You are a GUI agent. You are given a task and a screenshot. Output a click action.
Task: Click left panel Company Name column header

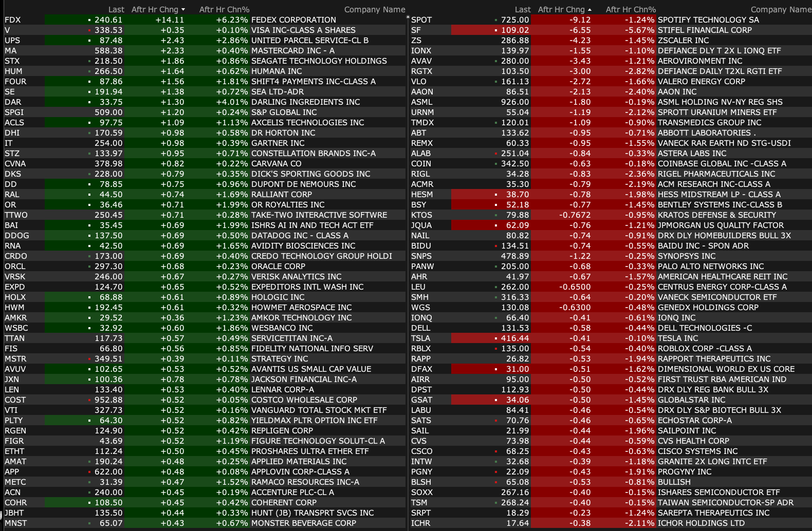tap(374, 10)
